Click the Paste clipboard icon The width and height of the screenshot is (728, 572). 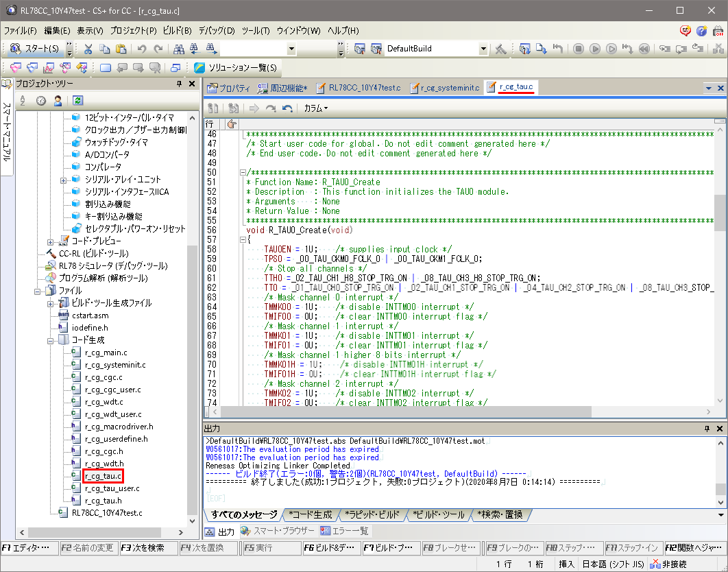121,49
